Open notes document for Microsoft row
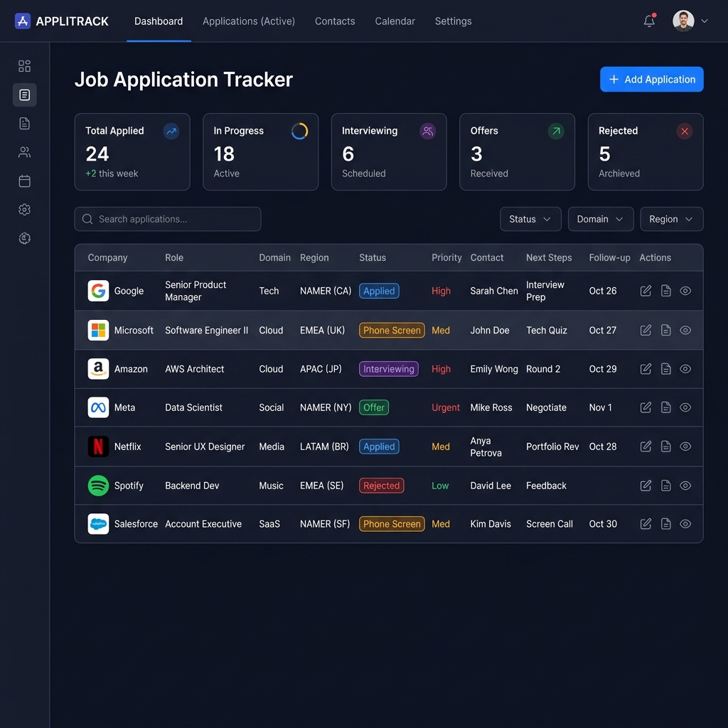Screen dimensions: 728x728 pyautogui.click(x=665, y=330)
